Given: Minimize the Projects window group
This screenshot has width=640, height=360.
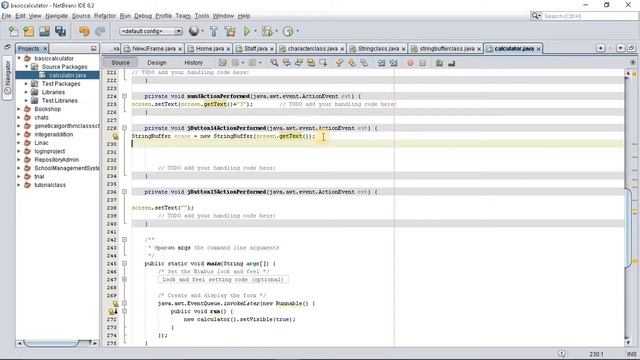Looking at the screenshot, I should point(93,49).
